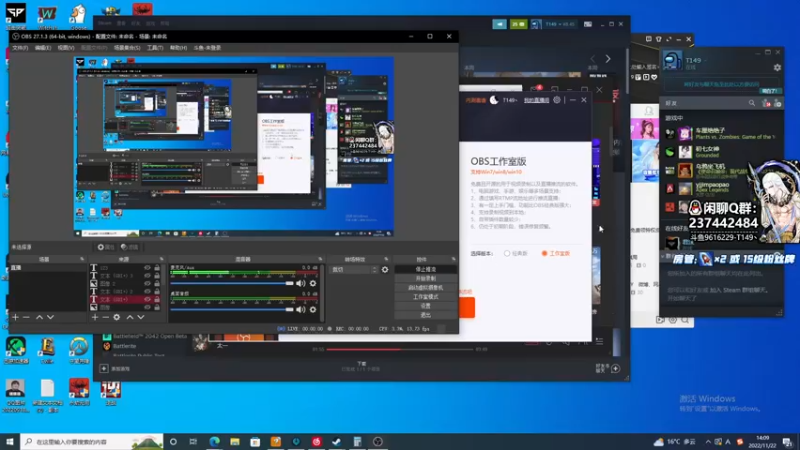
Task: Open the 工具 menu in OBS
Action: (x=155, y=47)
